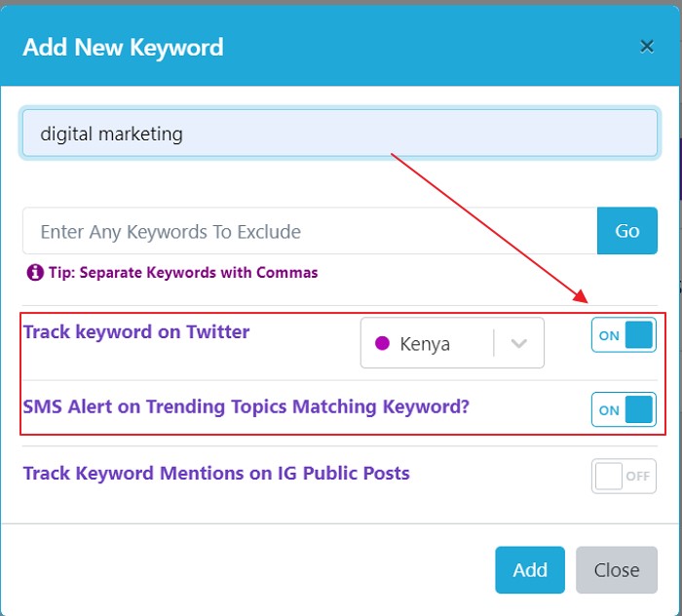Disable the SMS Alert on Trending Topics toggle
Image resolution: width=682 pixels, height=616 pixels.
tap(624, 409)
